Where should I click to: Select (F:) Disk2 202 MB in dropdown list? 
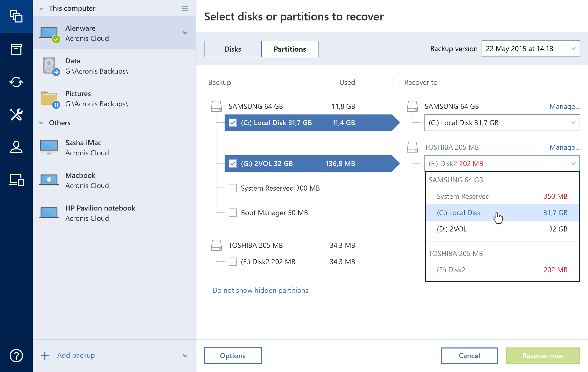coord(502,270)
